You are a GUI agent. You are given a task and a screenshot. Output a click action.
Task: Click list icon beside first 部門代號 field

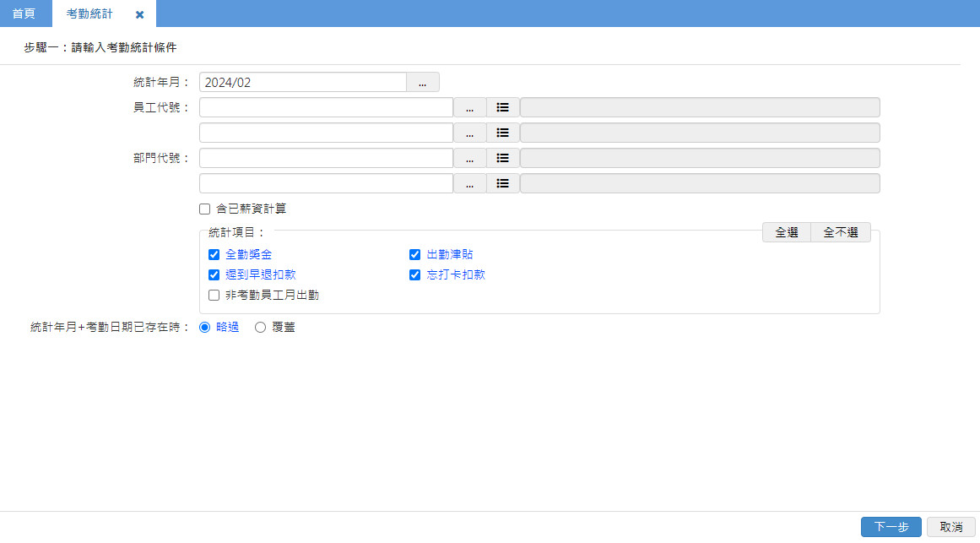coord(502,158)
